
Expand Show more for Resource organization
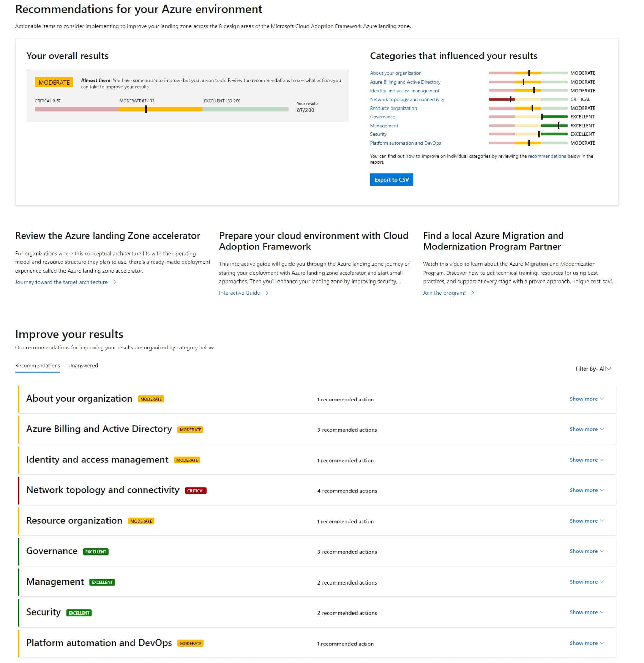point(587,521)
